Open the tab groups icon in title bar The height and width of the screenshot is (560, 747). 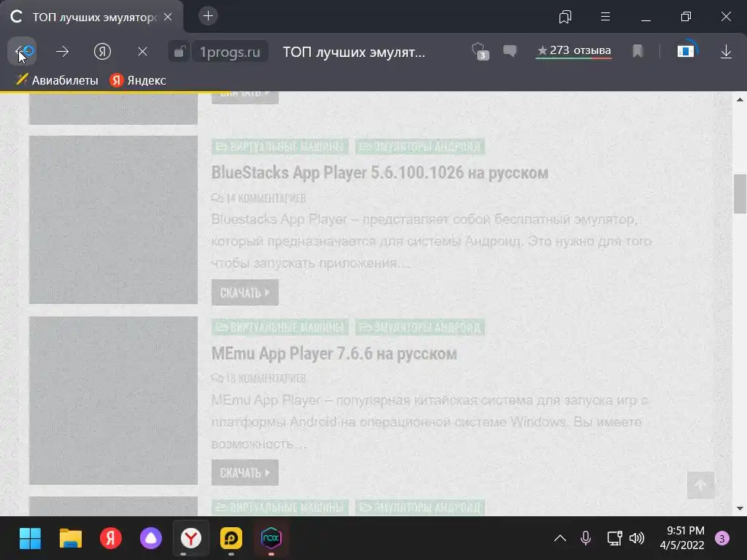[565, 17]
